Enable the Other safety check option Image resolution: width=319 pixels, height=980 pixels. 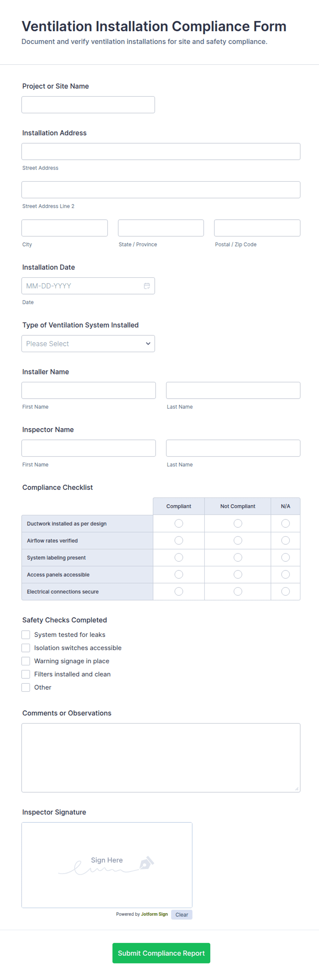[26, 687]
